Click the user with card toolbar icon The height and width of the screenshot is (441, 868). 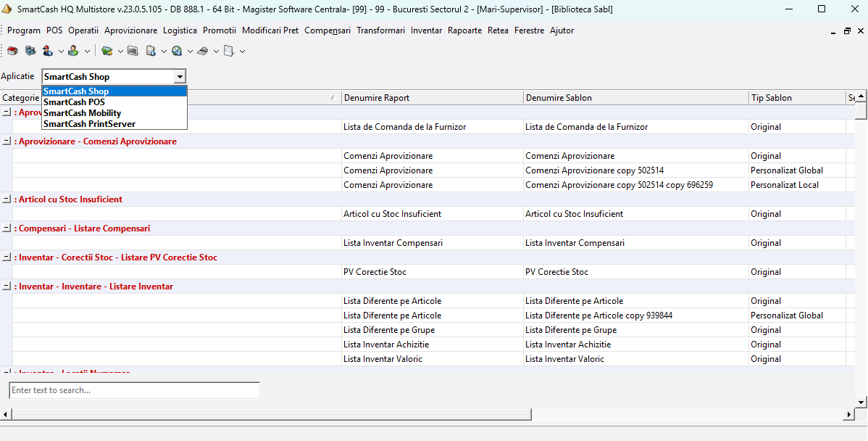74,51
